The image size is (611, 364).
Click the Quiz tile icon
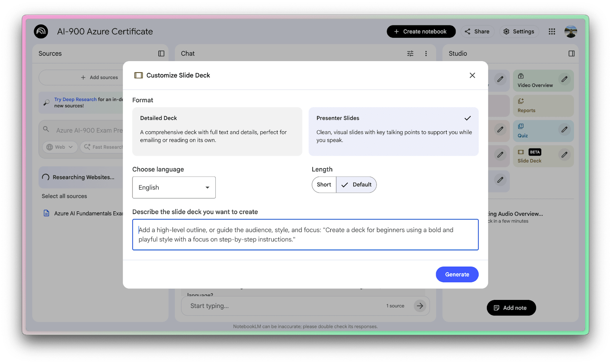click(521, 126)
